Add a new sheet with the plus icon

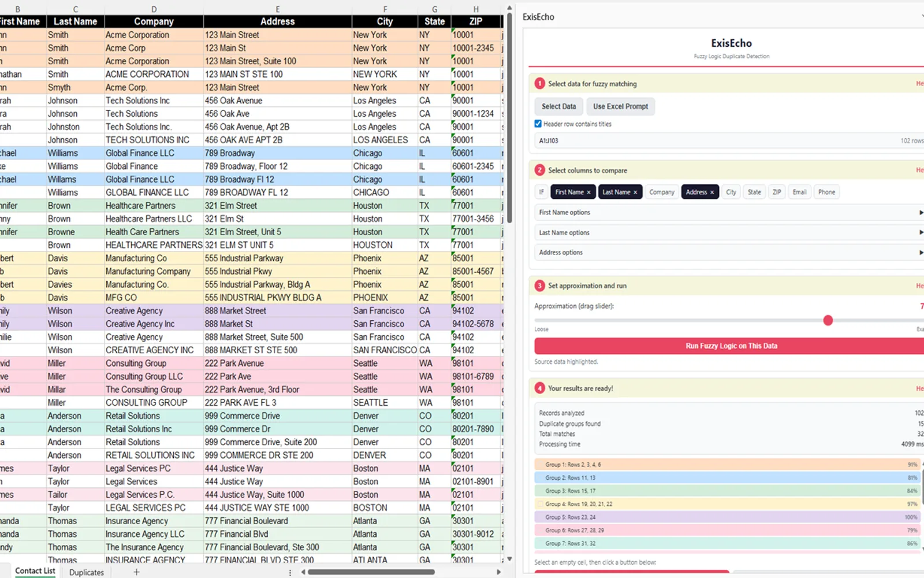pos(136,572)
